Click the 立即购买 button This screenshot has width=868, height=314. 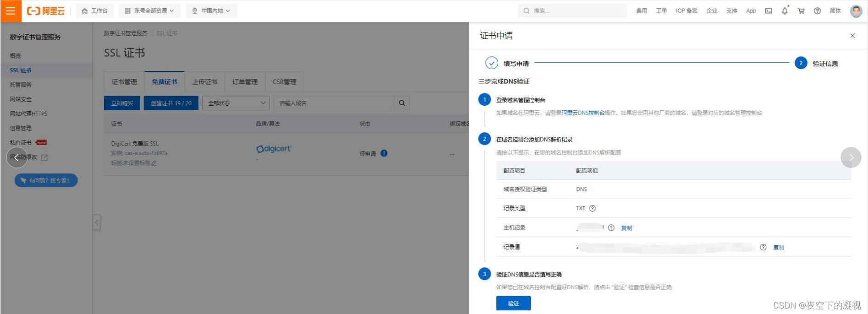(x=122, y=103)
